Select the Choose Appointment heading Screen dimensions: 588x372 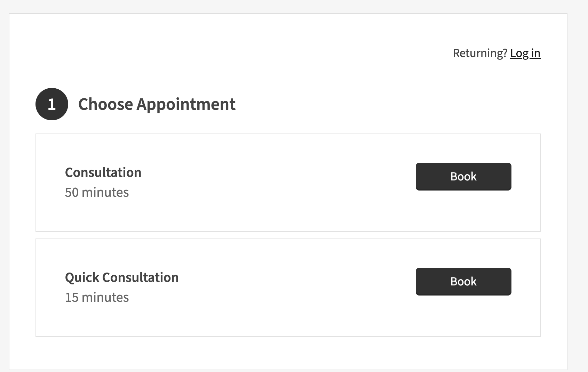pos(157,104)
